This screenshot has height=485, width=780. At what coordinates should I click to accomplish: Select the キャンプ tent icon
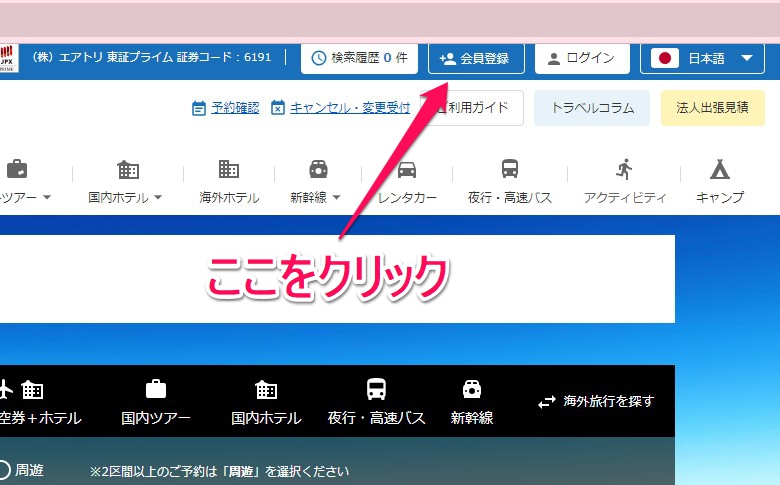719,169
